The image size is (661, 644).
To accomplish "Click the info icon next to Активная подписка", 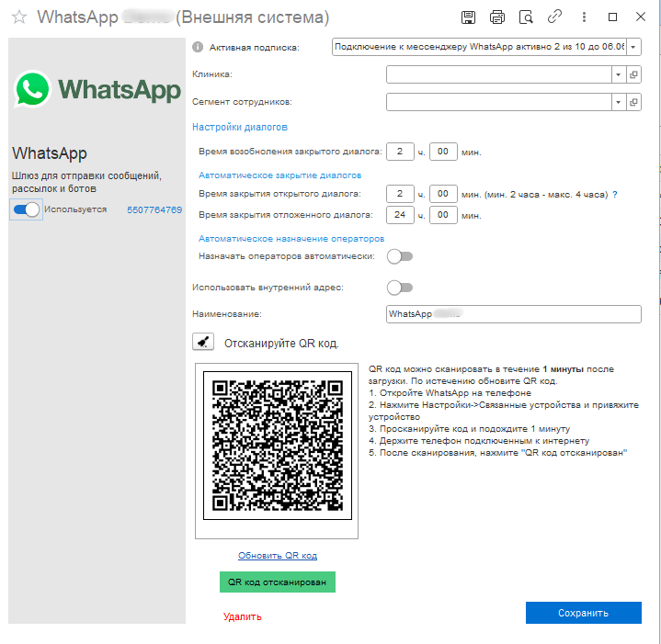I will pos(198,47).
